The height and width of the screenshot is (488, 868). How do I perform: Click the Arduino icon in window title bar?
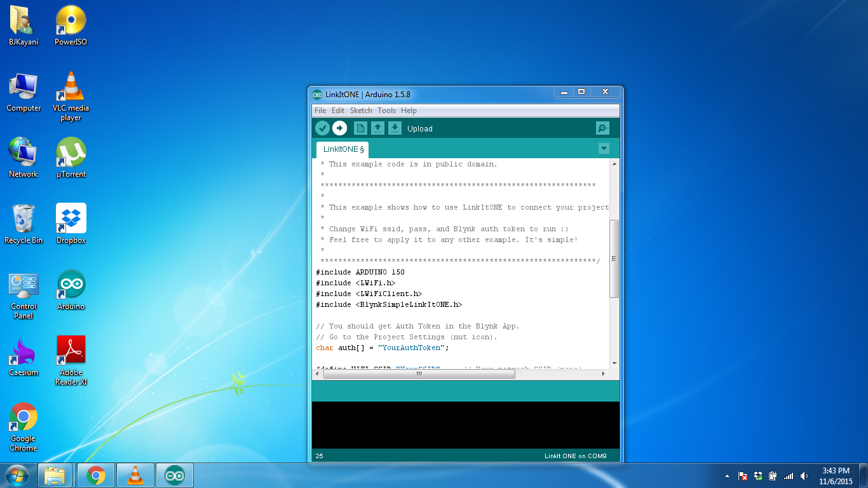[x=317, y=95]
